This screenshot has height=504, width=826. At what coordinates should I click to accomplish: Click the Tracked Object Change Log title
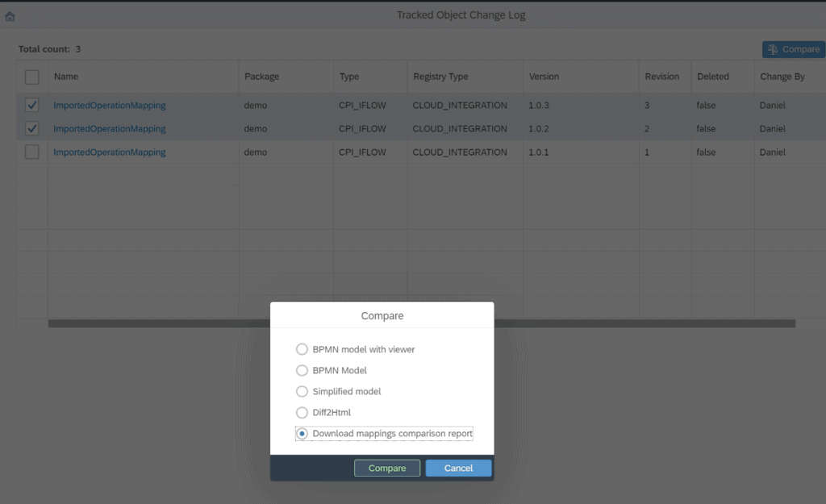click(x=461, y=15)
